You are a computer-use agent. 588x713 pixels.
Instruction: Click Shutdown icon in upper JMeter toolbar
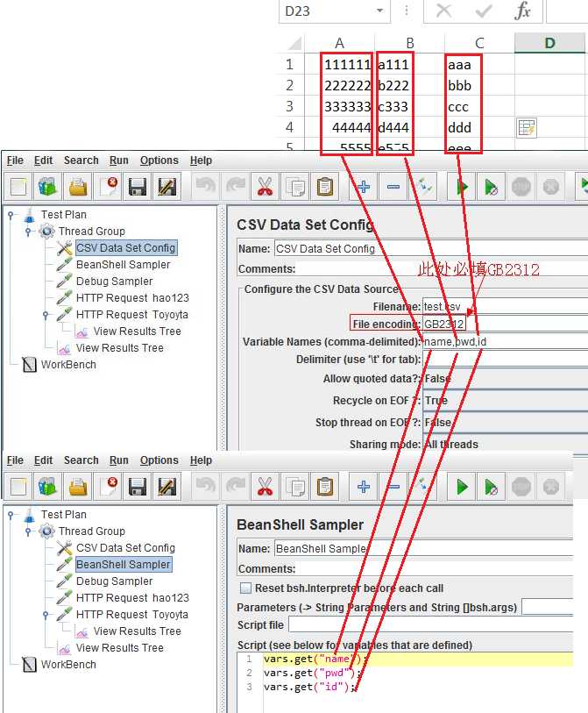click(x=550, y=187)
